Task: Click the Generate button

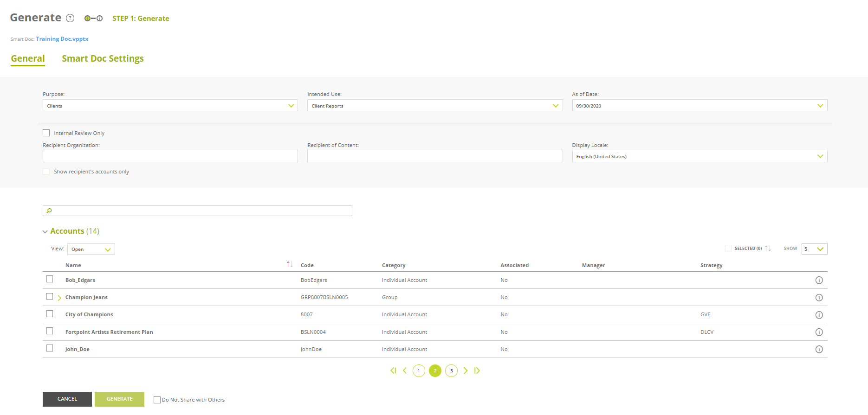Action: (x=119, y=399)
